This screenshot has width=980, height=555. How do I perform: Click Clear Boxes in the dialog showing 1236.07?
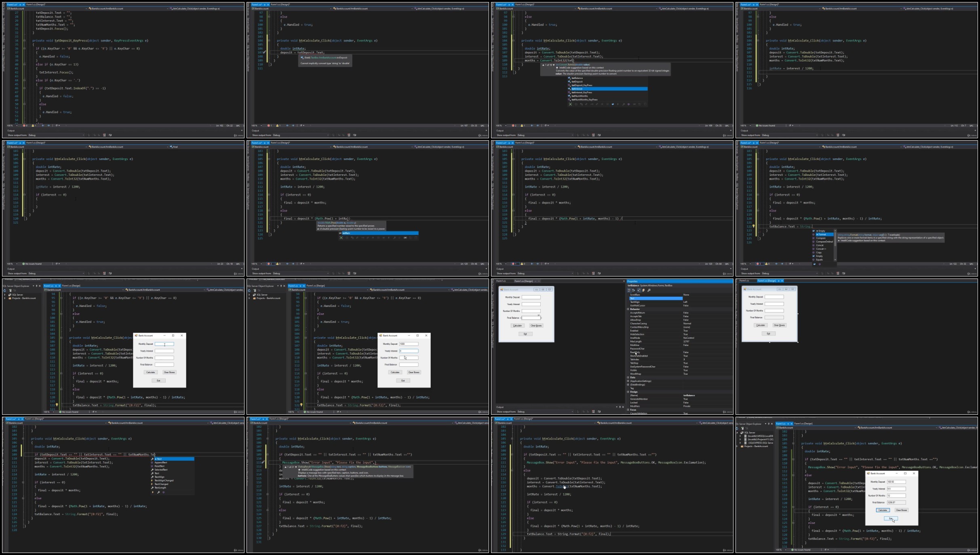coord(902,510)
